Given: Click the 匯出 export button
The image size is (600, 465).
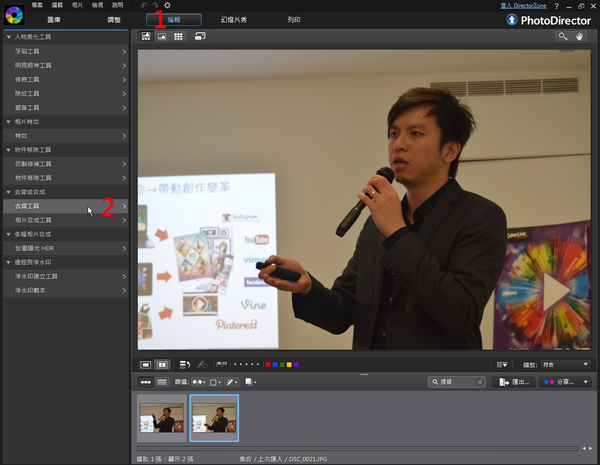Looking at the screenshot, I should click(x=513, y=382).
